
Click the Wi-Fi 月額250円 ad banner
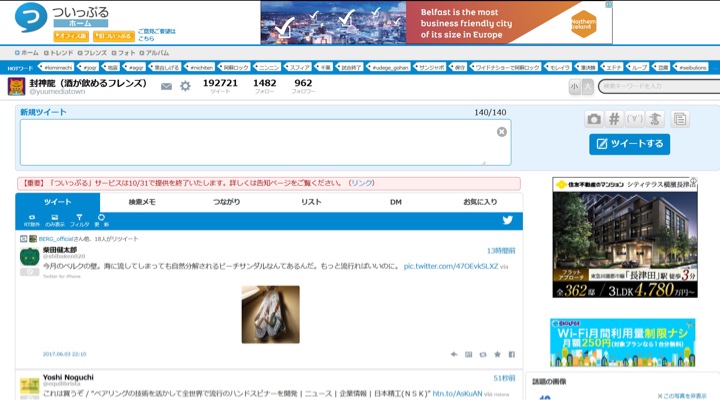tap(623, 343)
